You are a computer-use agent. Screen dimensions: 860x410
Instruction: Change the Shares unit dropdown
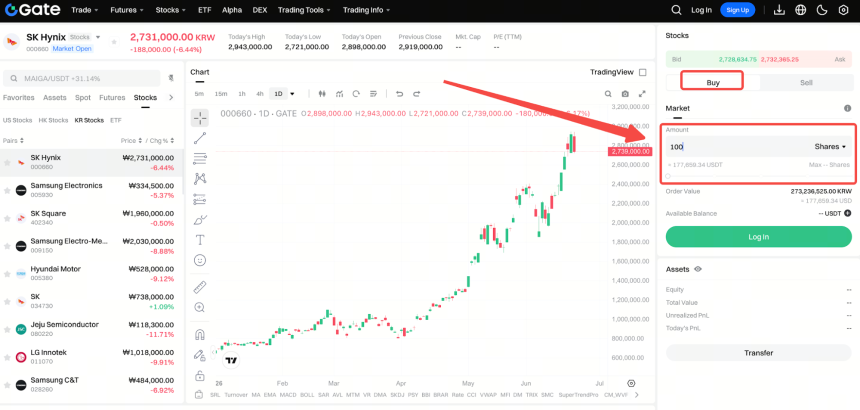click(x=830, y=146)
